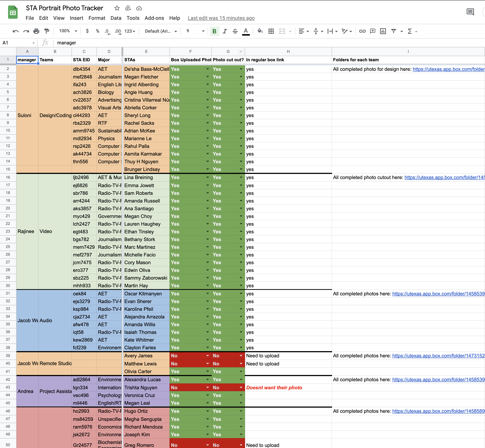Open Photo cut out dropdown for Trishta Nguyen
The image size is (485, 448).
coord(241,388)
